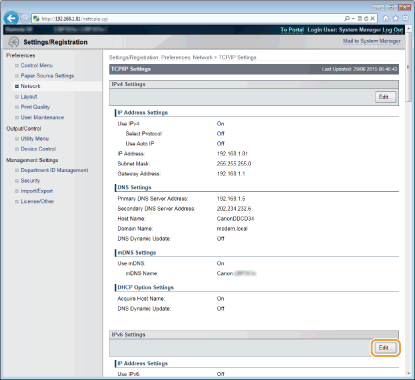The width and height of the screenshot is (415, 380).
Task: Click the browser back arrow button
Action: [11, 18]
